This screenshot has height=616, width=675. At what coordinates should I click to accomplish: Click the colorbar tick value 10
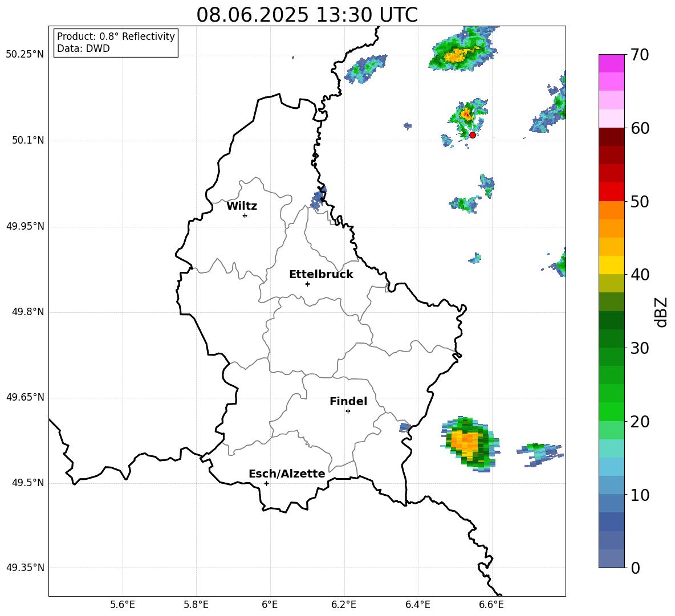(640, 495)
